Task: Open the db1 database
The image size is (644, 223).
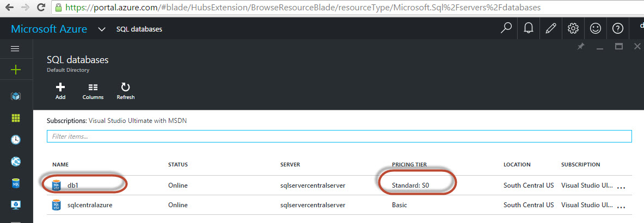Action: 73,185
